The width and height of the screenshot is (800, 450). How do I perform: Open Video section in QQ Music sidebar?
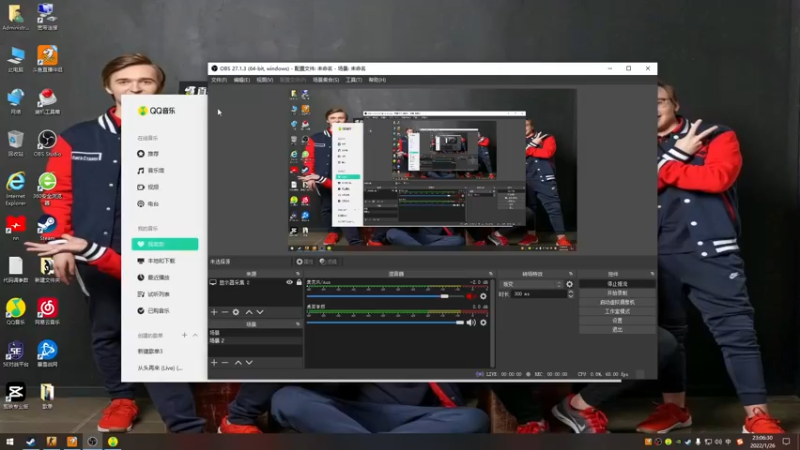tap(148, 187)
